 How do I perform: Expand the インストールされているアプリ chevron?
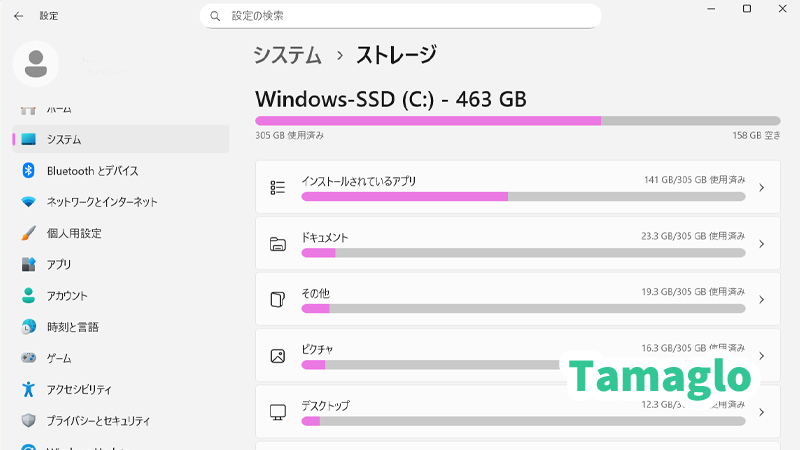coord(762,187)
